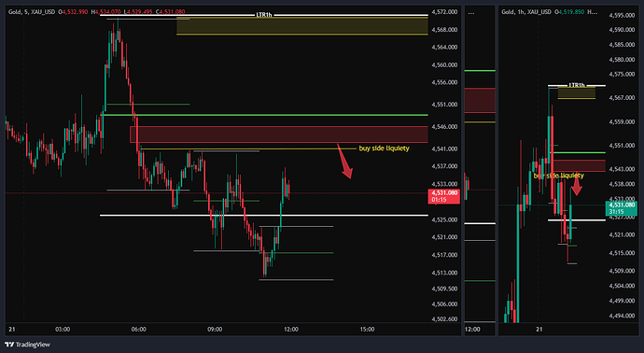Select the Gold, 1h, XAU_USD chart title
644x353 pixels.
pyautogui.click(x=526, y=12)
